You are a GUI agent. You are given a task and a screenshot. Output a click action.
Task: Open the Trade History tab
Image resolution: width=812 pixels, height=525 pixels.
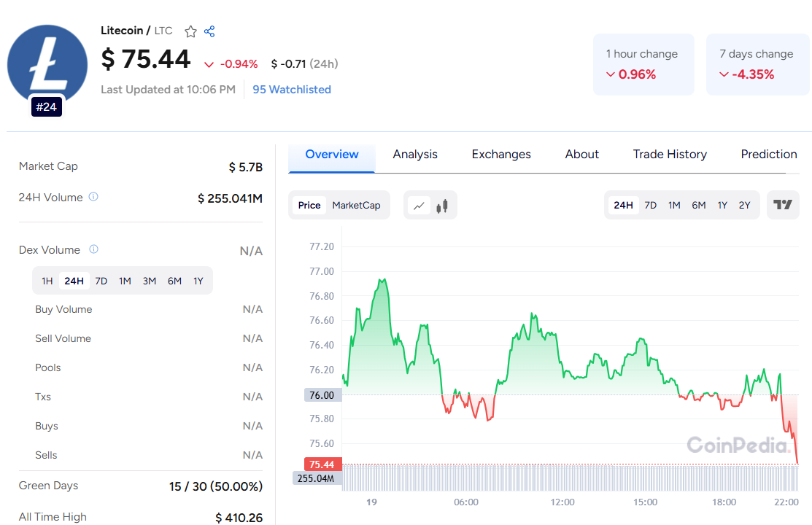pyautogui.click(x=670, y=155)
